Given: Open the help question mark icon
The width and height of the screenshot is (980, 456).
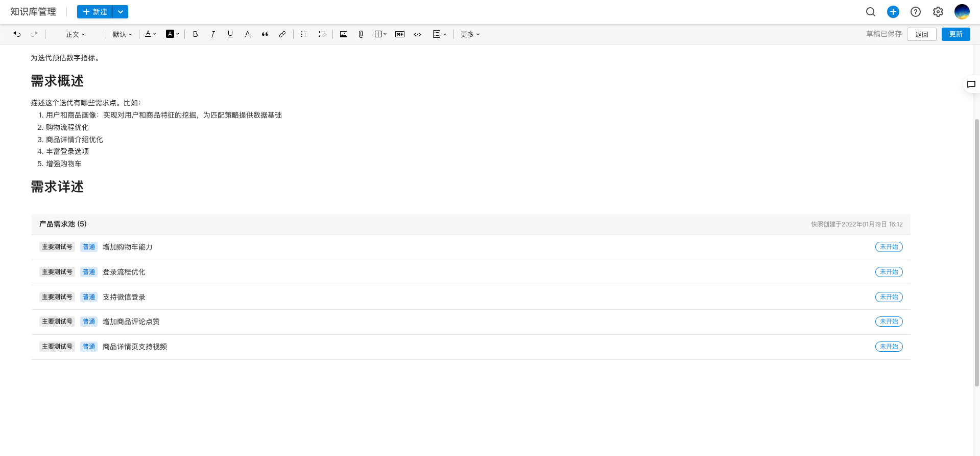Looking at the screenshot, I should (916, 12).
